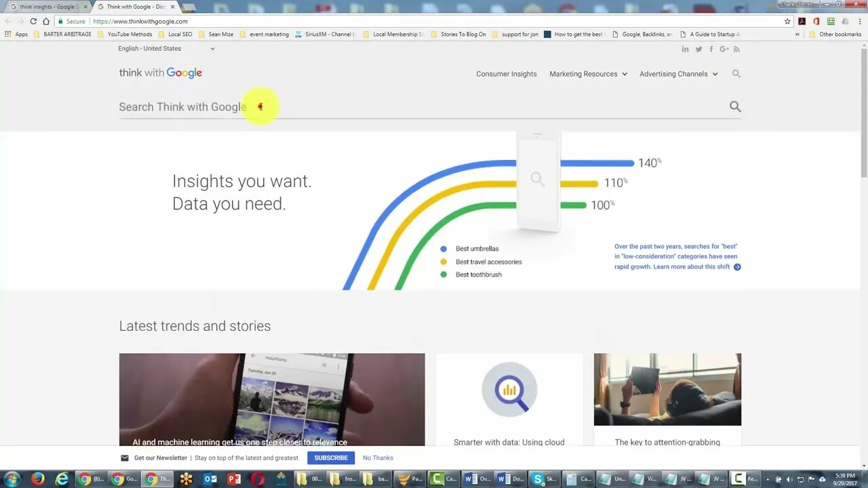Click the SUBSCRIBE button
This screenshot has height=488, width=868.
(x=331, y=458)
